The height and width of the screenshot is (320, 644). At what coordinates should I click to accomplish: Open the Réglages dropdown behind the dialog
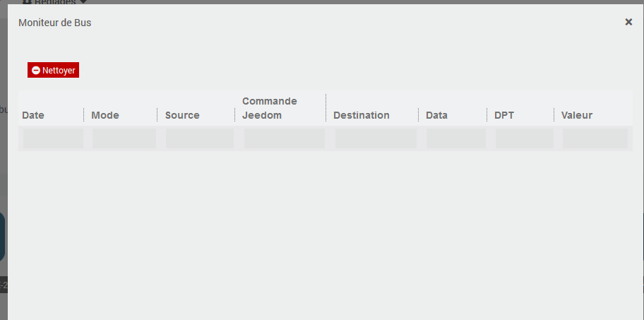point(55,2)
